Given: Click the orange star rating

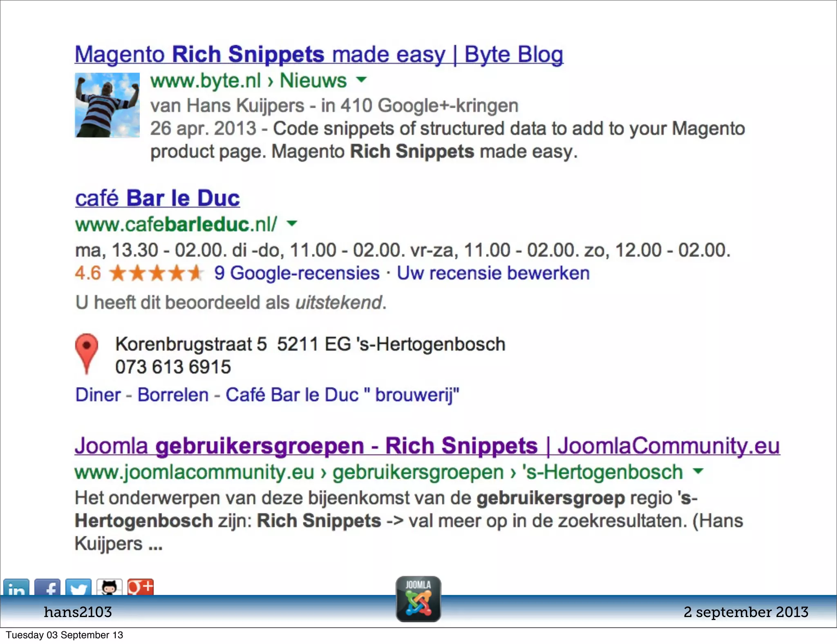Looking at the screenshot, I should 157,273.
